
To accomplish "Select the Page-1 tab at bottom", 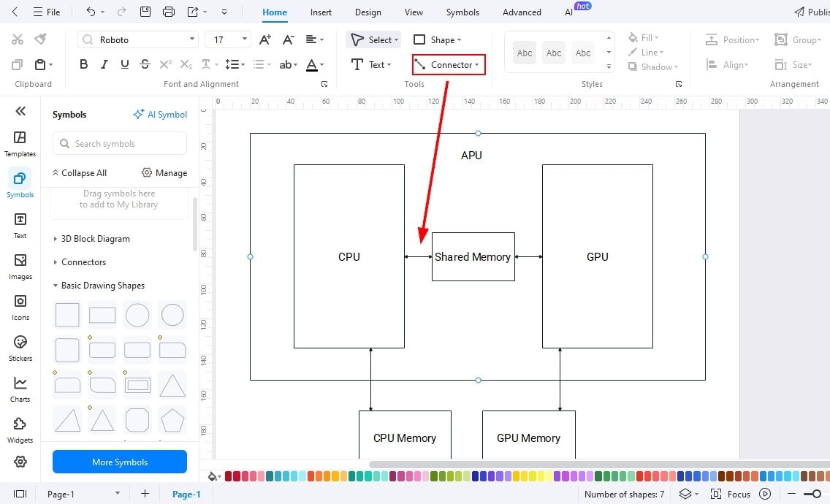I will coord(186,494).
